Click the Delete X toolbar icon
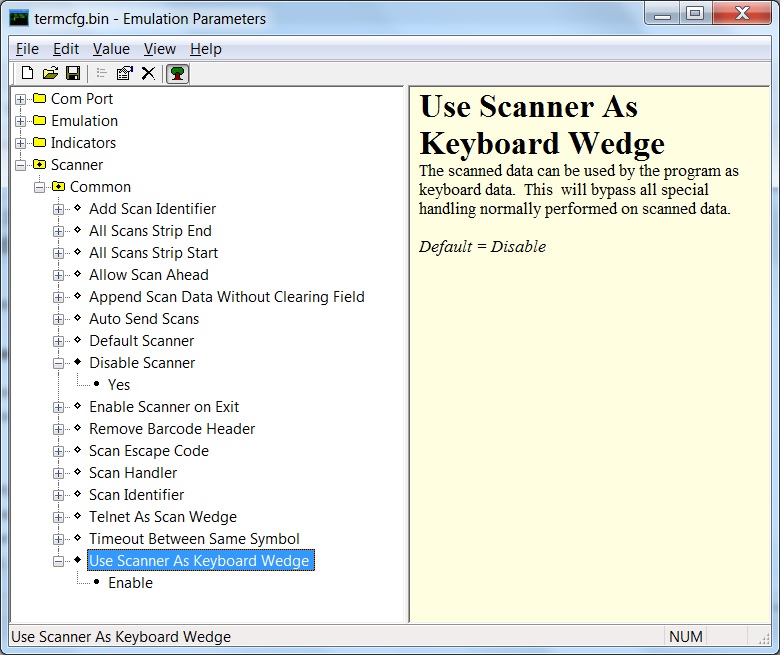This screenshot has height=655, width=780. (x=148, y=73)
